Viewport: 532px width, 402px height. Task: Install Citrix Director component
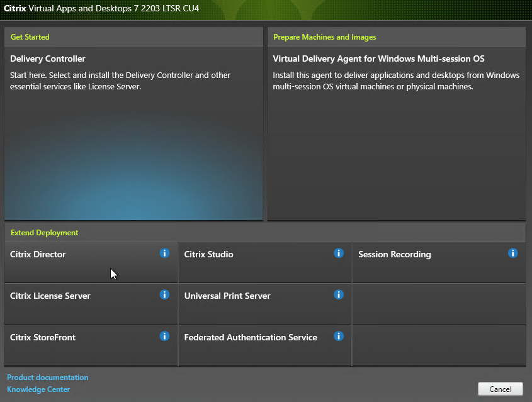91,262
